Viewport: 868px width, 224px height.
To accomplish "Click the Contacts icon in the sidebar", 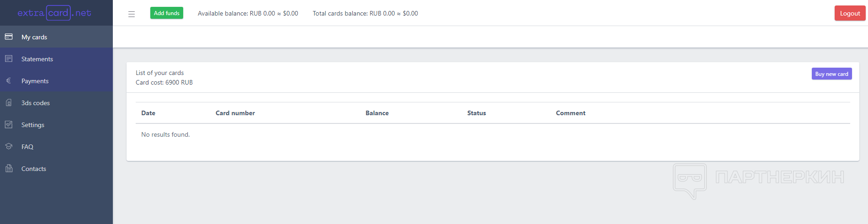I will 9,168.
